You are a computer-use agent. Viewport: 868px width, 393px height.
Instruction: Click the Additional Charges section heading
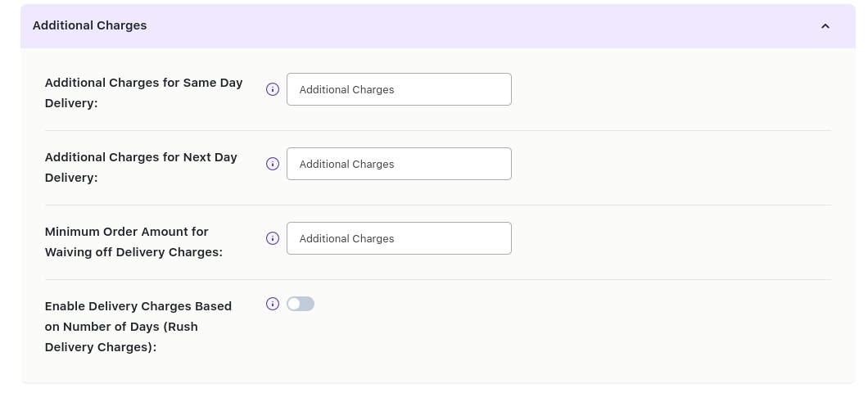[x=89, y=25]
